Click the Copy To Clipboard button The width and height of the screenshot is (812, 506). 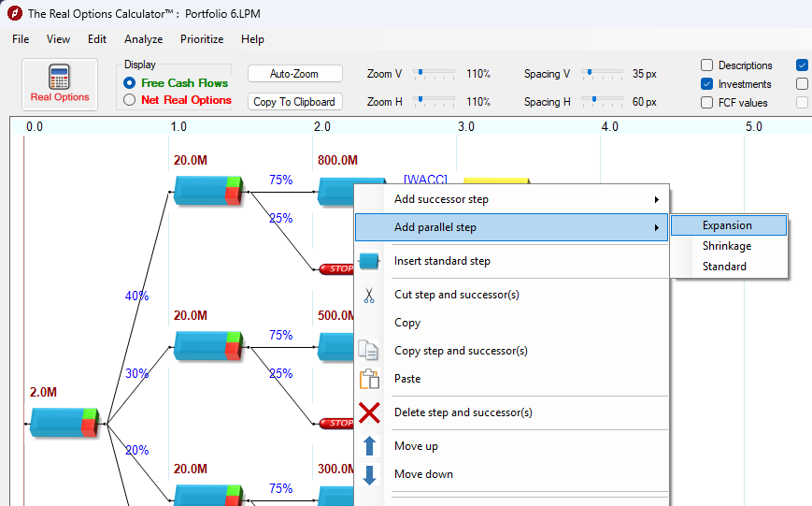click(x=294, y=102)
